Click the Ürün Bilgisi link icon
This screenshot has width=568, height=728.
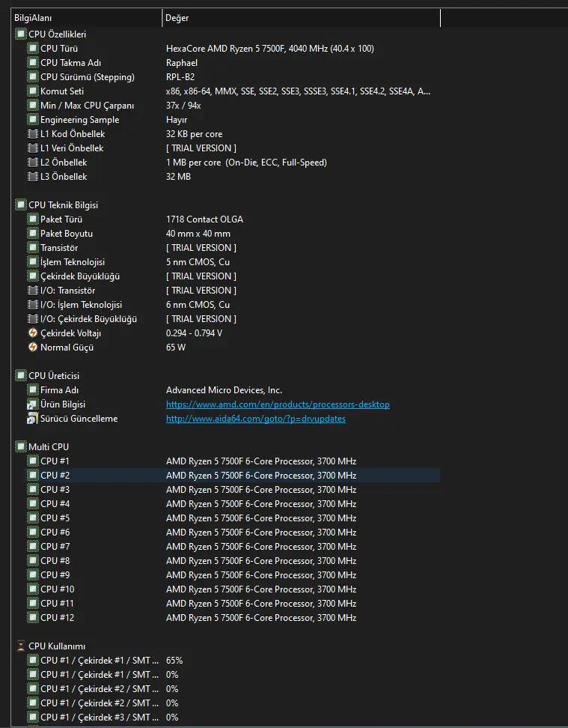click(x=32, y=404)
